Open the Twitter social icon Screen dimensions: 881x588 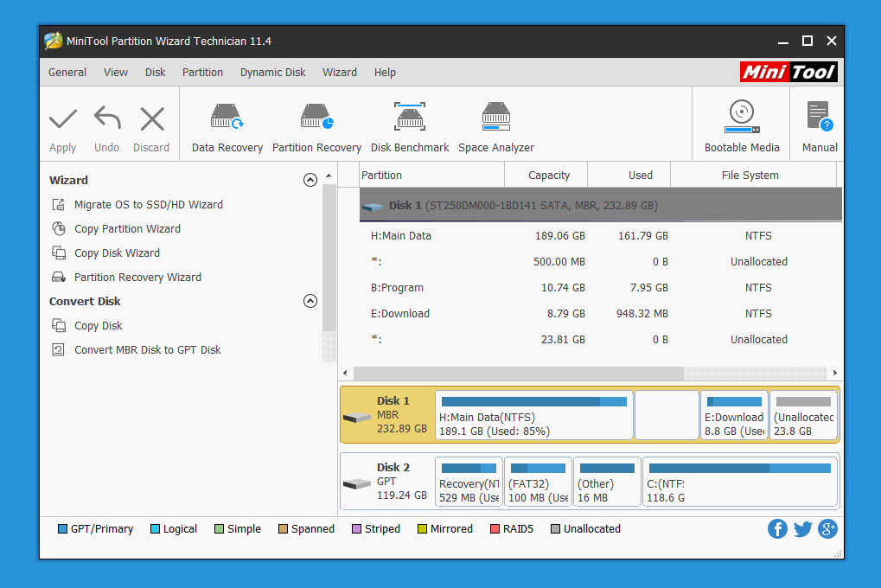tap(802, 529)
